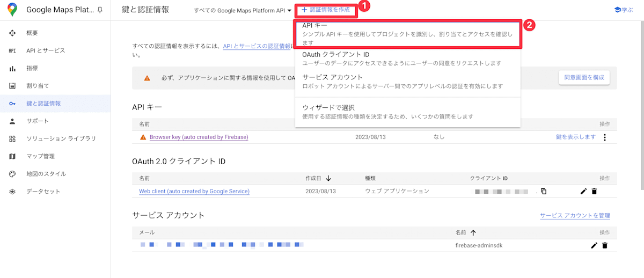Click the サポート person icon
Viewport: 644px width, 278px height.
(x=12, y=121)
